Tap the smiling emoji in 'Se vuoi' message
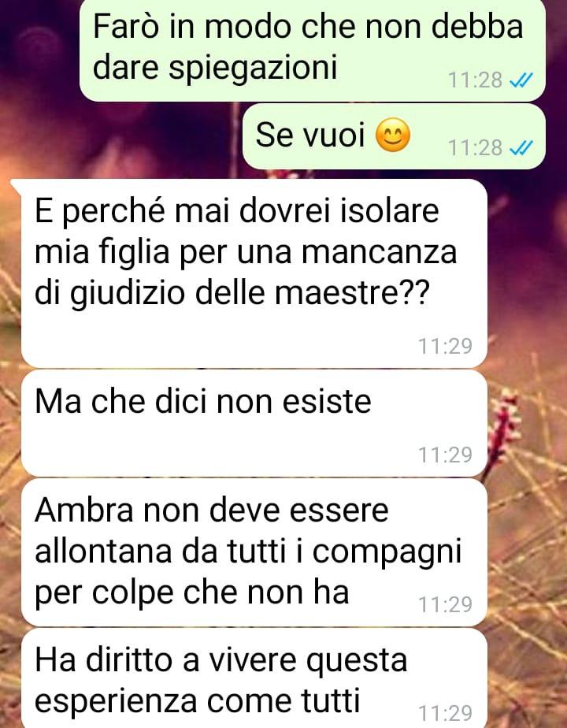 point(392,136)
